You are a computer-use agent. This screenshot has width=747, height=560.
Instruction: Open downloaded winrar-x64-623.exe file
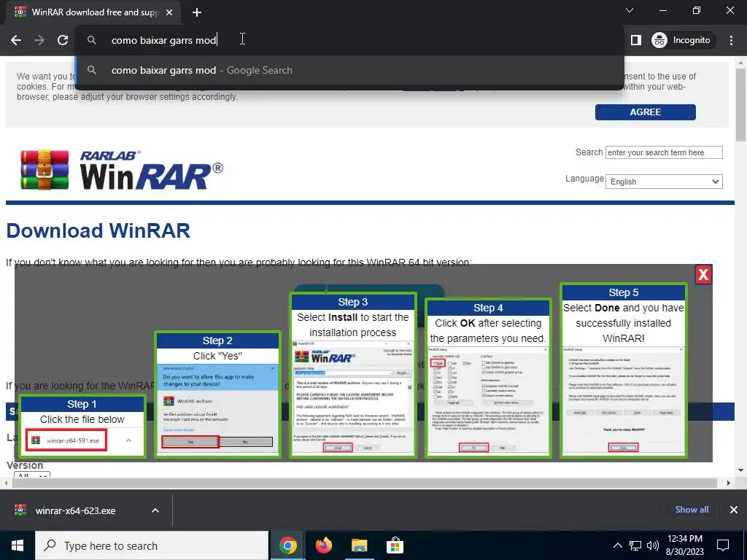[x=75, y=510]
